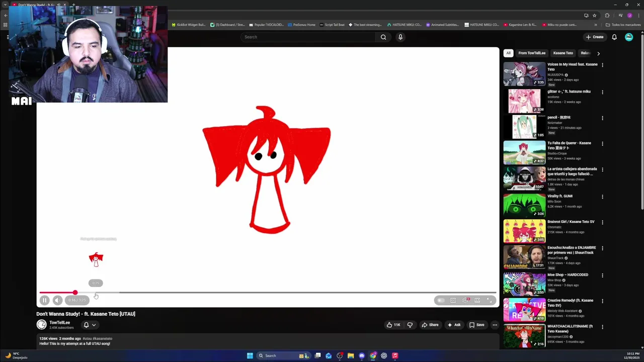Image resolution: width=644 pixels, height=362 pixels.
Task: Select the All filter chip
Action: 508,53
